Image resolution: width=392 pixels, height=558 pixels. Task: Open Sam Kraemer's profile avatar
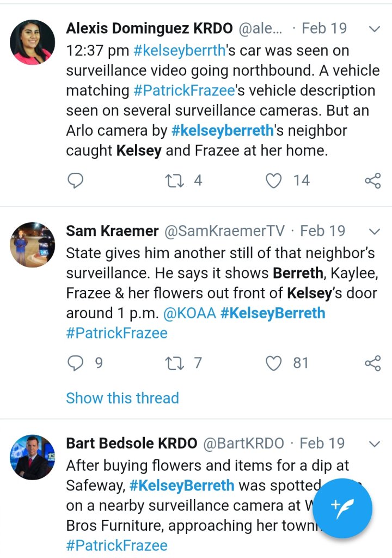pos(33,245)
